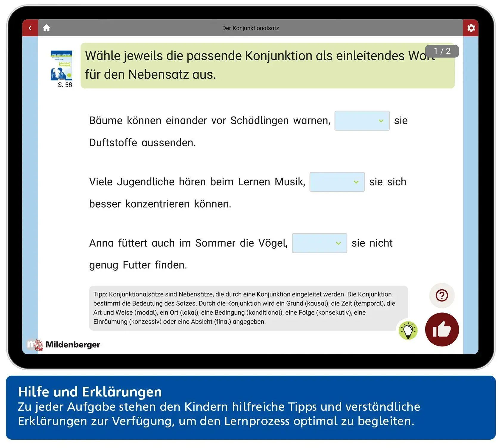Open the question mark help button

tap(442, 295)
